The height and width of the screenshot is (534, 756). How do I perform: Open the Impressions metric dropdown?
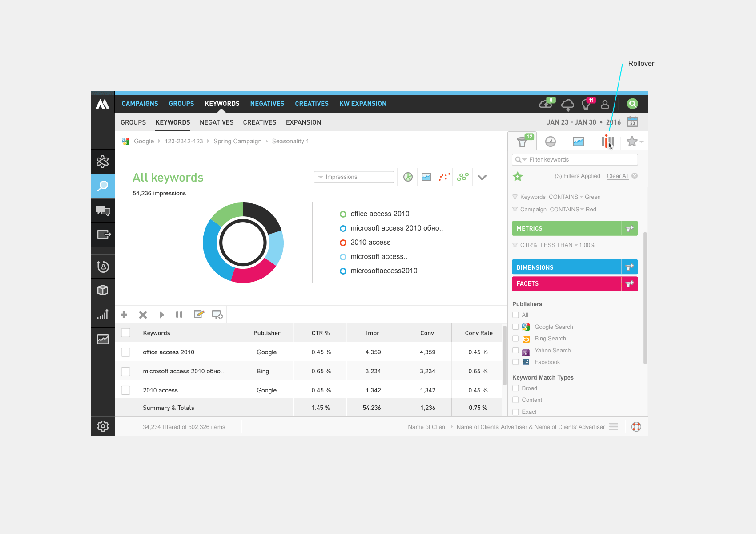(354, 177)
